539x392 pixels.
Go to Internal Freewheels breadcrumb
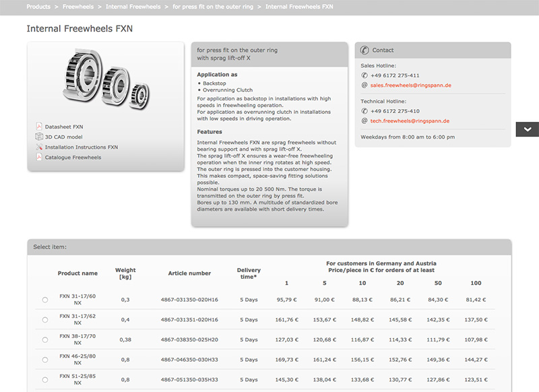coord(133,7)
